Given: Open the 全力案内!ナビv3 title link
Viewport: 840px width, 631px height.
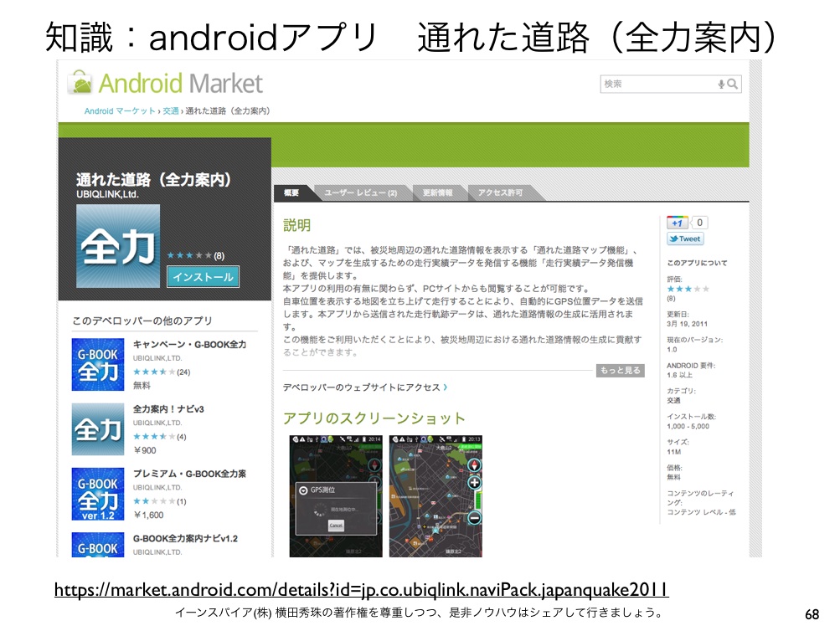Looking at the screenshot, I should [x=168, y=409].
